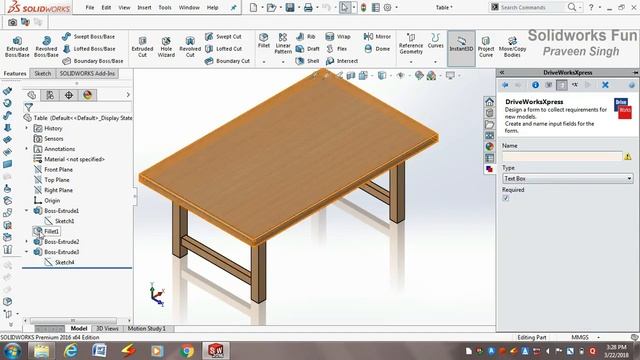Collapse the Boss-Extrude3 feature node
Viewport: 640px width, 360px height.
(27, 252)
